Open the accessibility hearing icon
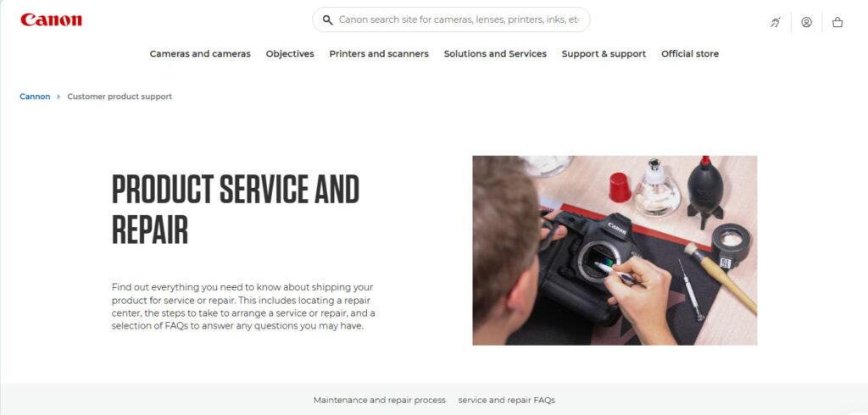Viewport: 868px width, 415px height. click(x=776, y=22)
